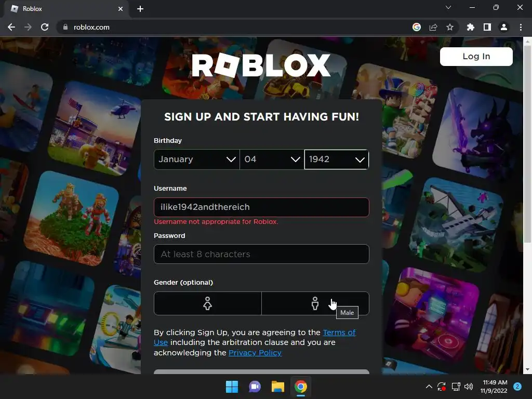Open the Extensions puzzle icon
532x399 pixels.
click(471, 27)
